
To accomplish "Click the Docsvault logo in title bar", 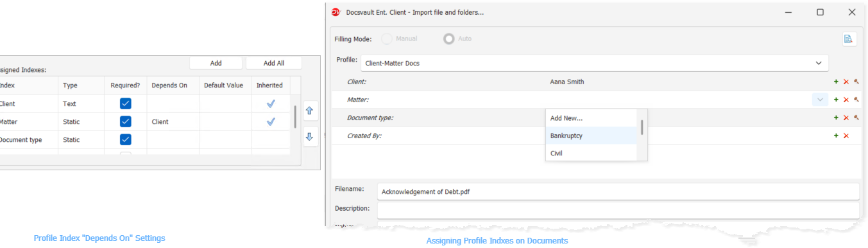I will pos(336,13).
